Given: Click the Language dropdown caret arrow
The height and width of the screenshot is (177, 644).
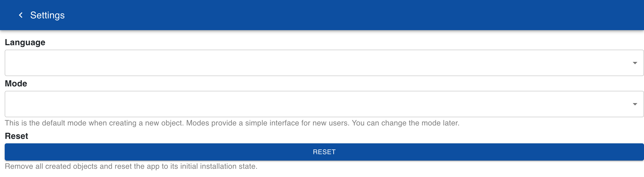Looking at the screenshot, I should click(x=635, y=63).
